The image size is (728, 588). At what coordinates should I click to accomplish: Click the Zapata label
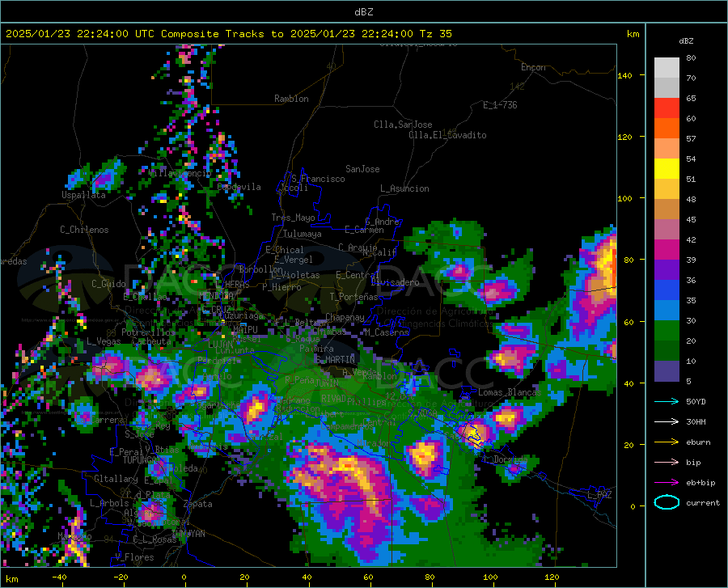[198, 504]
